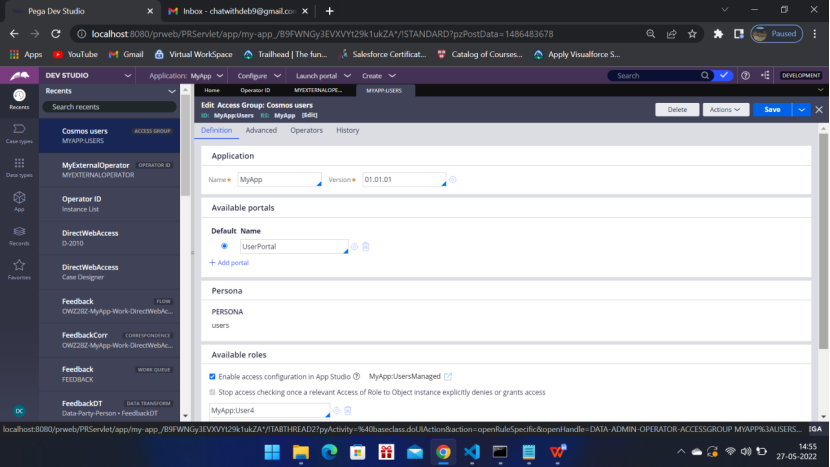The height and width of the screenshot is (467, 830).
Task: Open the Application: MyApp menu
Action: (186, 76)
